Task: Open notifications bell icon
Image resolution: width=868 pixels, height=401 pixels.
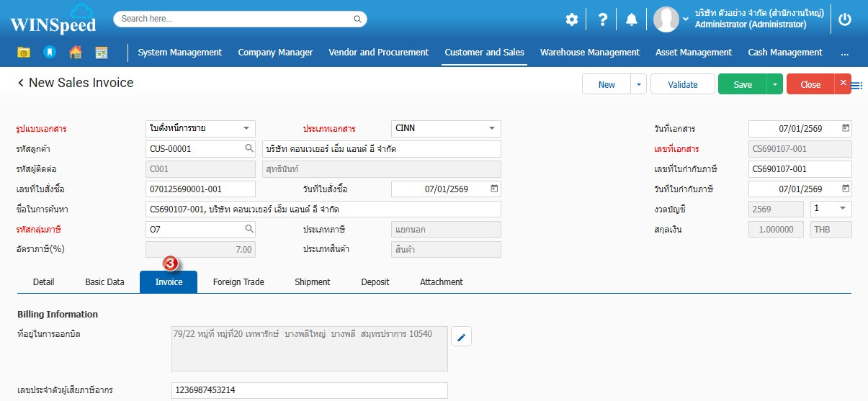Action: [x=632, y=19]
